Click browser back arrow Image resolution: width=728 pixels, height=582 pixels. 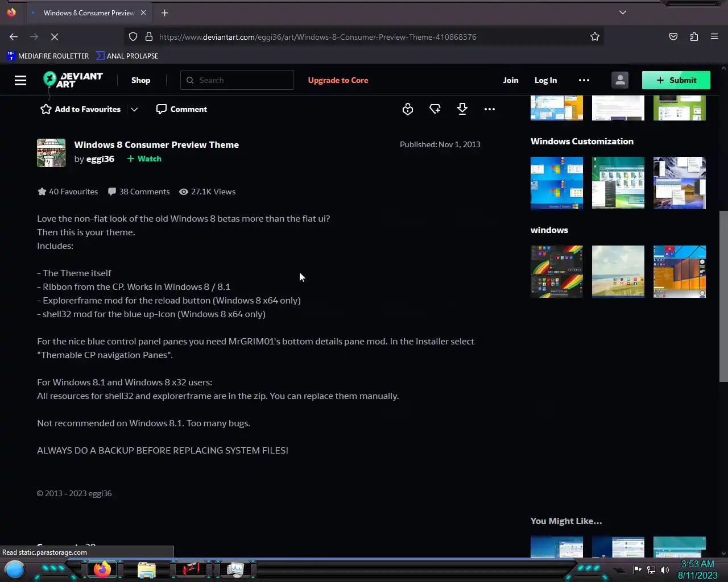(14, 36)
